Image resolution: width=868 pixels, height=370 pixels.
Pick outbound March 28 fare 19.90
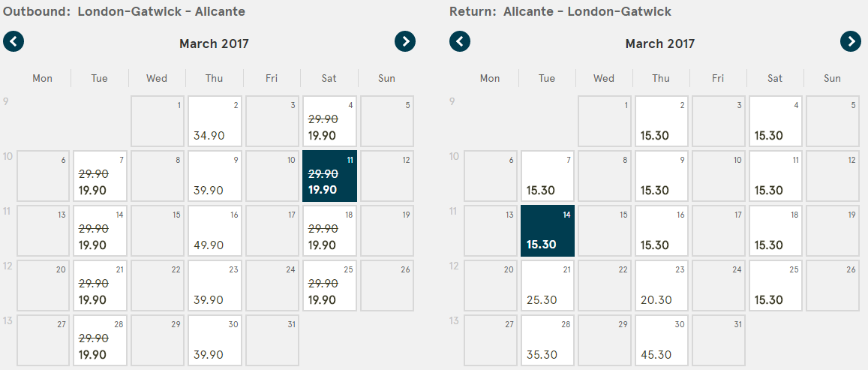pos(101,340)
